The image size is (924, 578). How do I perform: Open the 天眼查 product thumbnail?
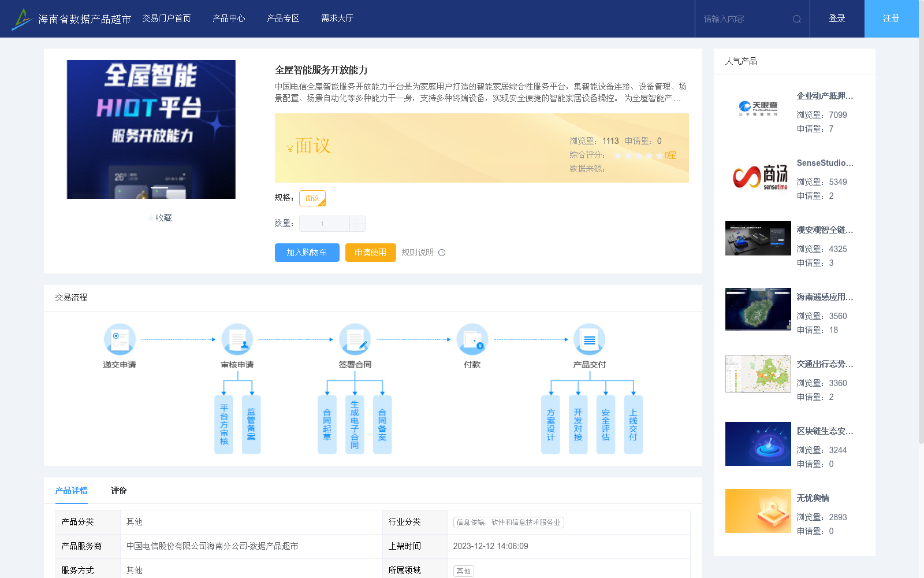coord(758,108)
